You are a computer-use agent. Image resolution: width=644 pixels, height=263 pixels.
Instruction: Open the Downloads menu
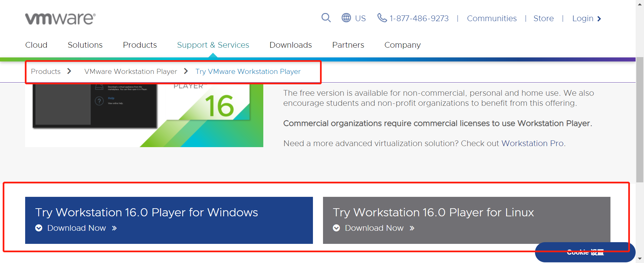pos(291,45)
